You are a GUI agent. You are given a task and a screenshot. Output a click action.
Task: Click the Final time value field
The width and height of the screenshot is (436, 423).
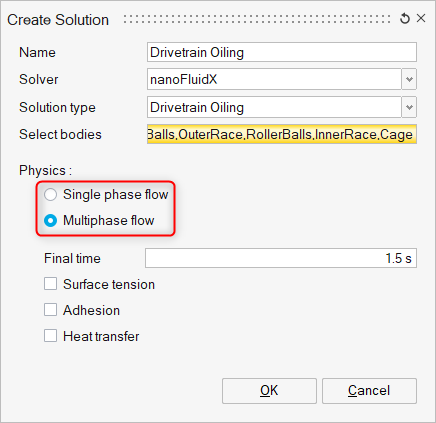281,258
